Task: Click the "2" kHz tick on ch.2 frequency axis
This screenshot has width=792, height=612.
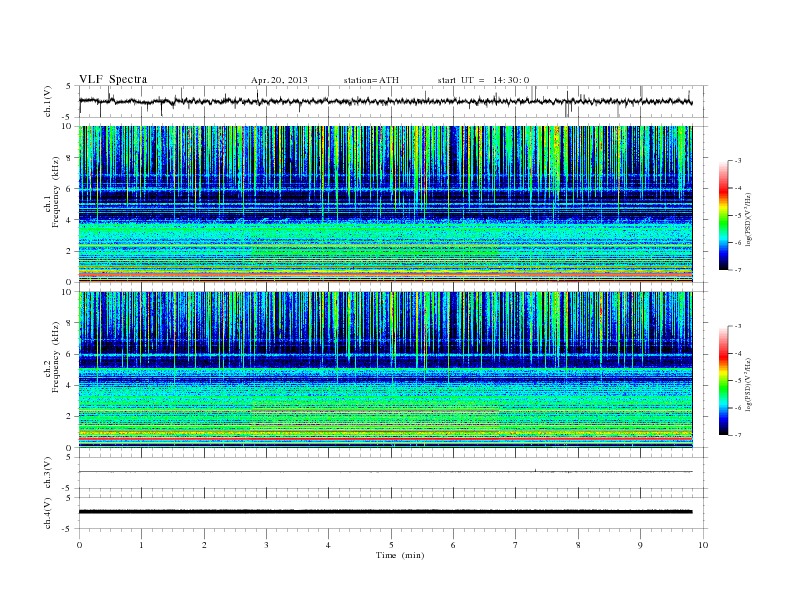Action: pos(69,417)
